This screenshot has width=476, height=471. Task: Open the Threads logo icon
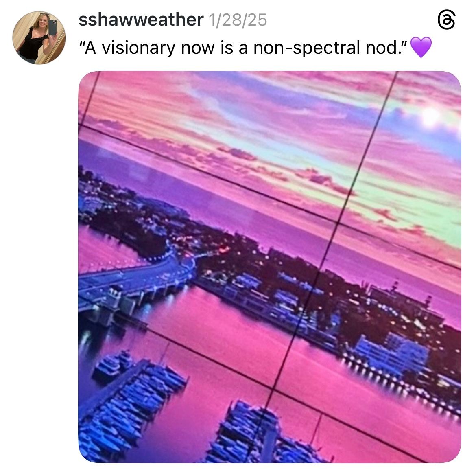(447, 20)
